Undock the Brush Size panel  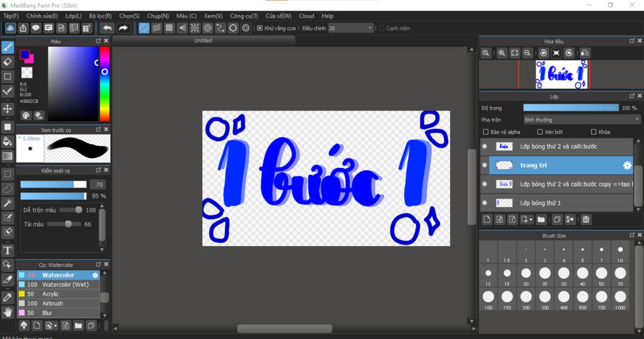coord(632,235)
